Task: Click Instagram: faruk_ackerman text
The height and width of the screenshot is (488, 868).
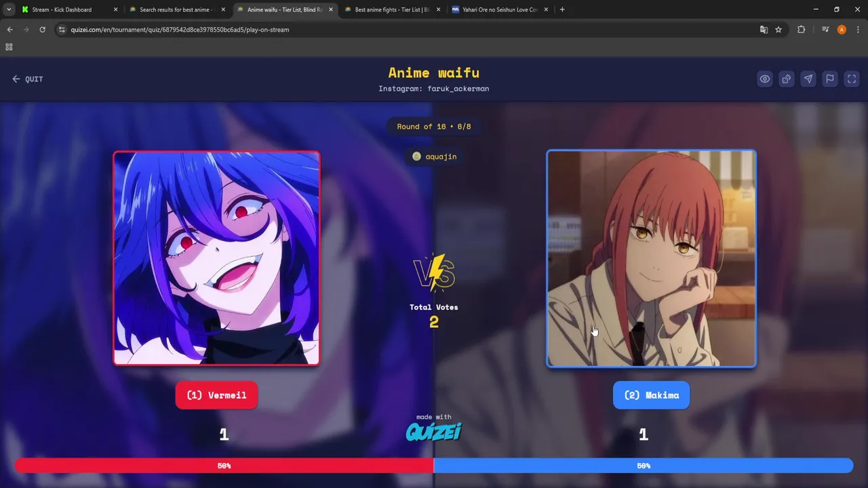Action: pos(434,89)
